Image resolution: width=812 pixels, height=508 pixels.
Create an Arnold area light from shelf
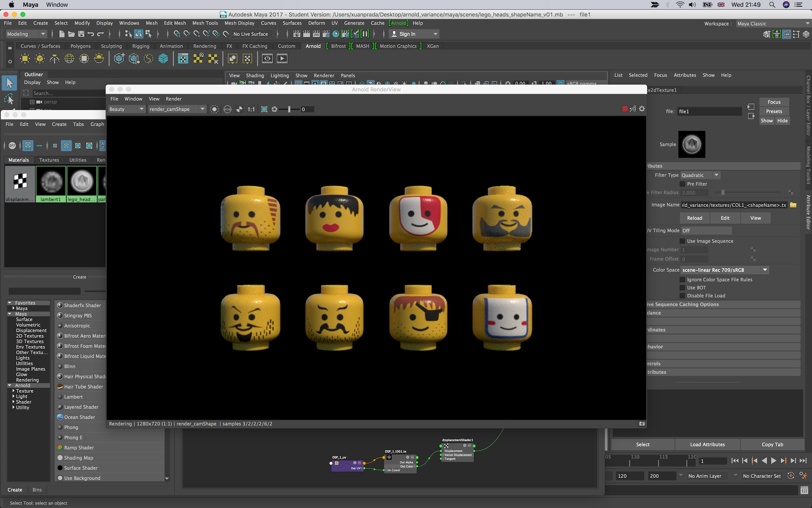(x=25, y=58)
